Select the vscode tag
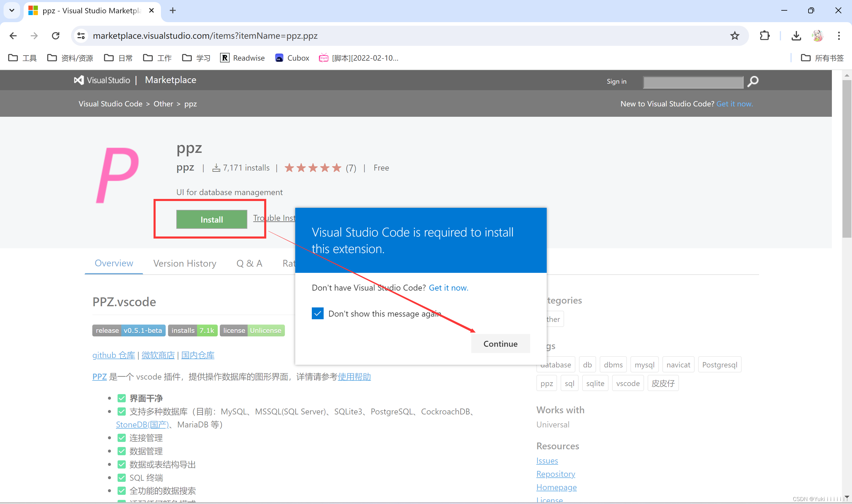 coord(628,383)
